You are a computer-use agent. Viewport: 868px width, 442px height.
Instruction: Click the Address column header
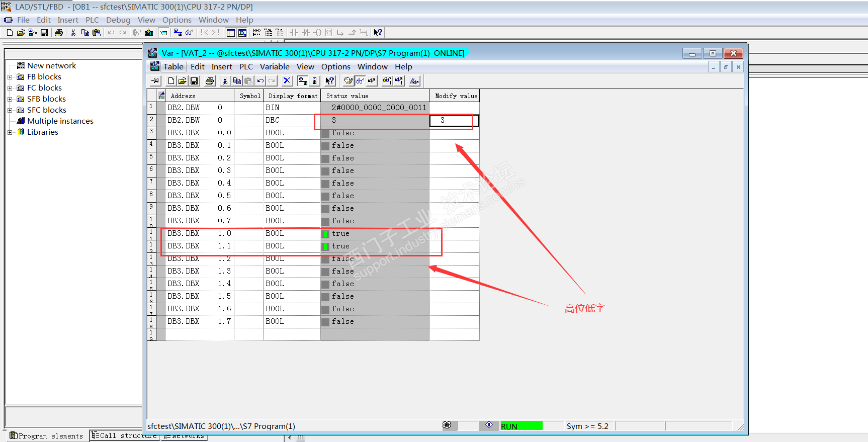pos(200,96)
